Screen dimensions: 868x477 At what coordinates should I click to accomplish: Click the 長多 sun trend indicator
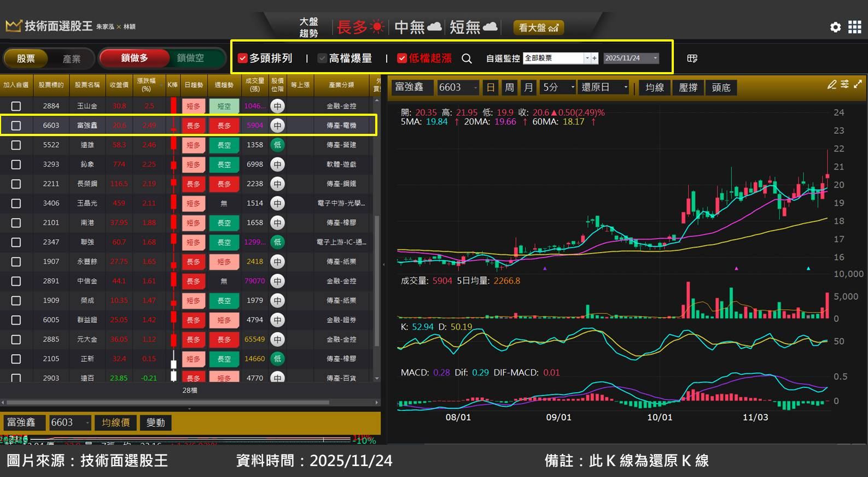click(x=360, y=27)
